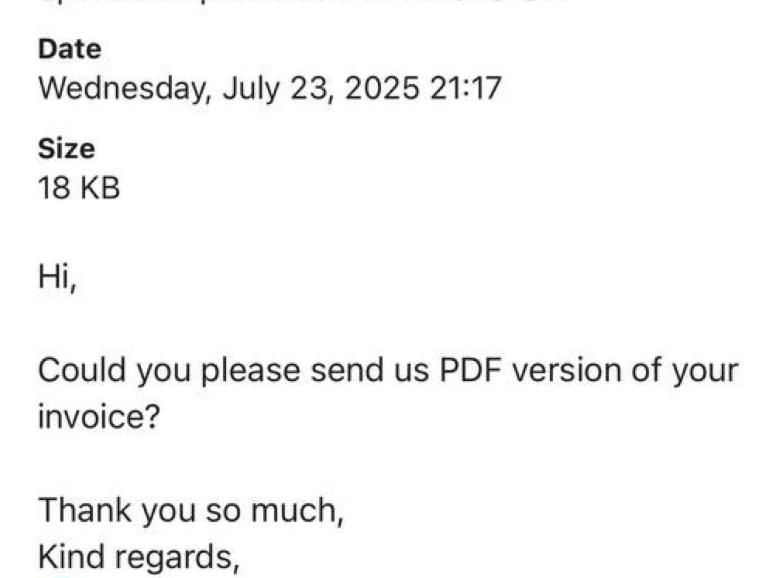
Task: Place cursor on the word Could
Action: [82, 370]
